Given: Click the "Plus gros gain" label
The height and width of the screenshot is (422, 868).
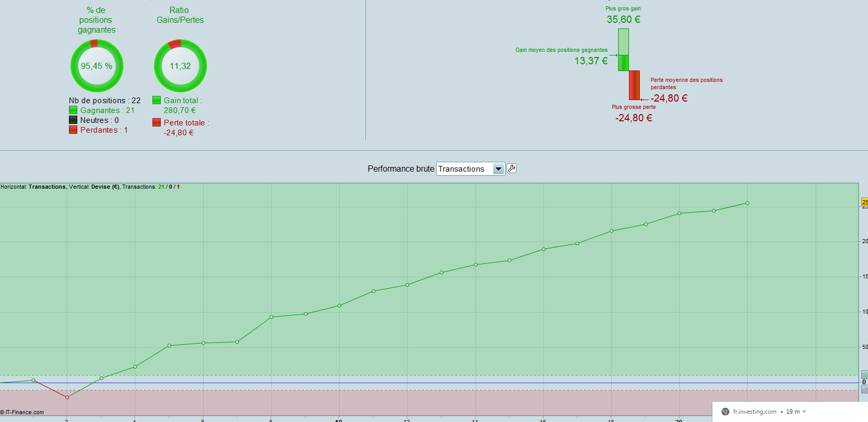Looking at the screenshot, I should [623, 8].
